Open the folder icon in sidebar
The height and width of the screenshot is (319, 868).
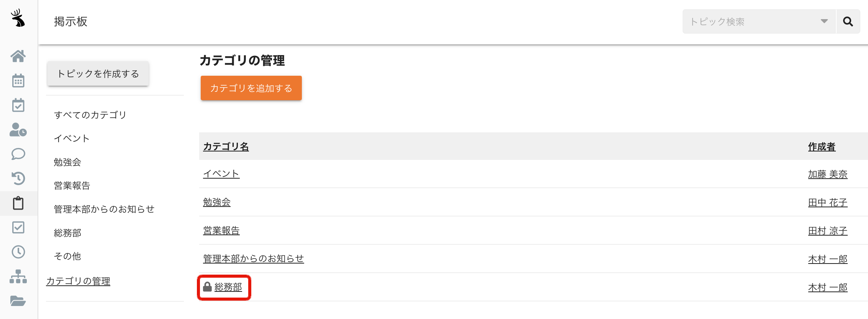pyautogui.click(x=18, y=301)
